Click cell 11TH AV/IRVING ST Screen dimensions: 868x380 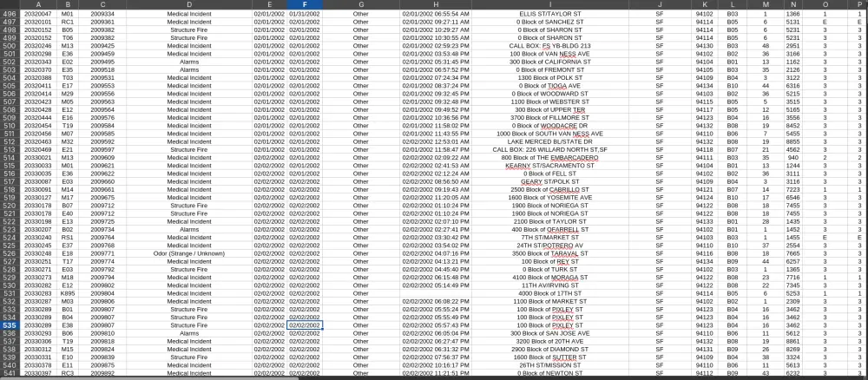click(550, 285)
